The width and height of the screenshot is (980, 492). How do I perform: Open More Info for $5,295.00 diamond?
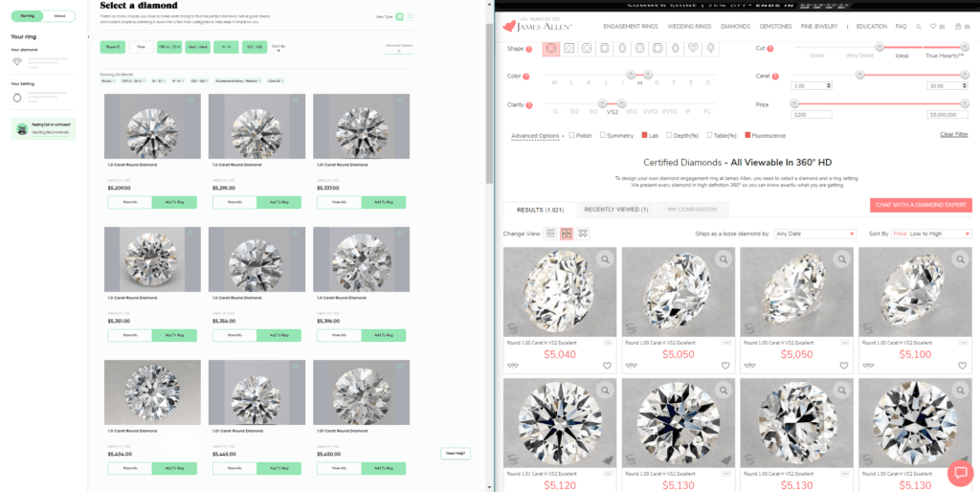pos(234,202)
